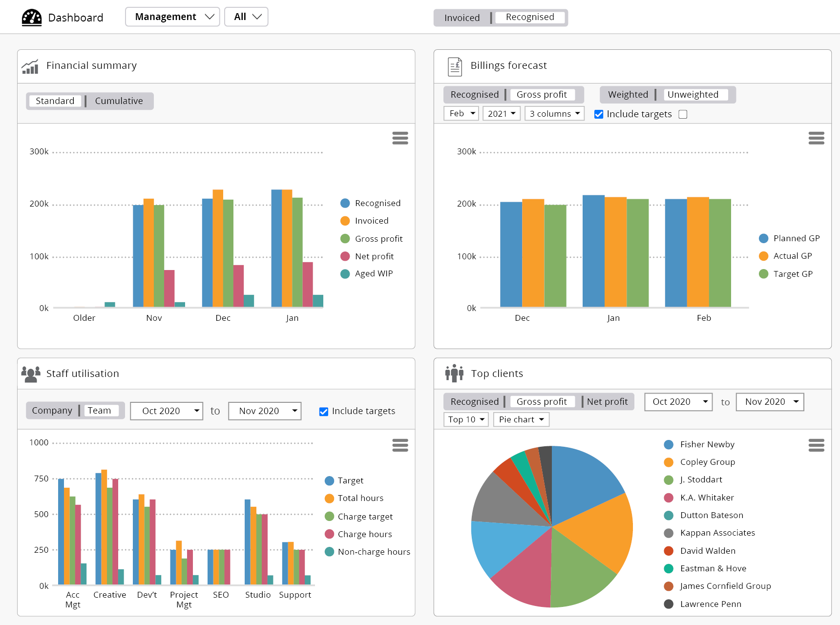
Task: Select Team view in Staff utilisation
Action: (100, 410)
